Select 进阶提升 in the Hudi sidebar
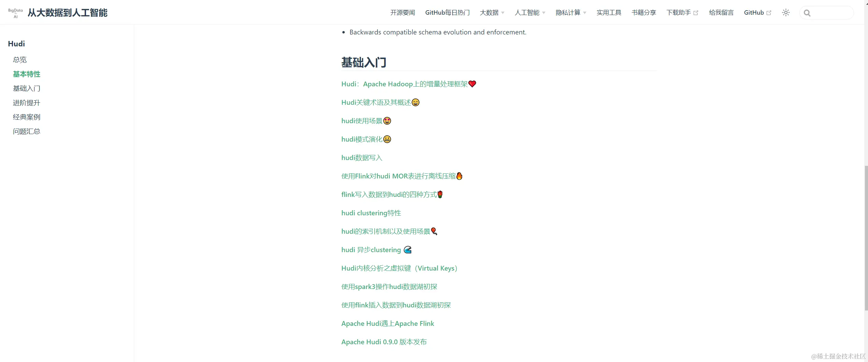 click(x=27, y=103)
